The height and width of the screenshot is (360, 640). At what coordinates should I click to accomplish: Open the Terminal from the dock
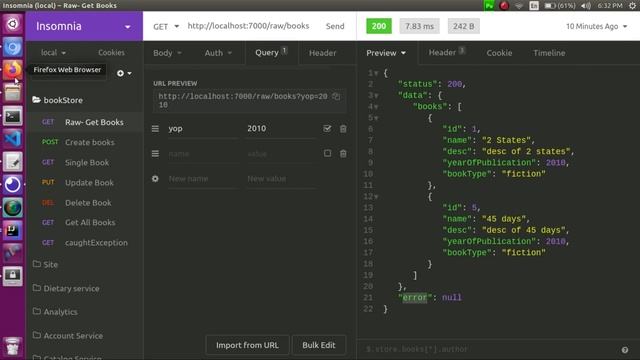[x=13, y=116]
